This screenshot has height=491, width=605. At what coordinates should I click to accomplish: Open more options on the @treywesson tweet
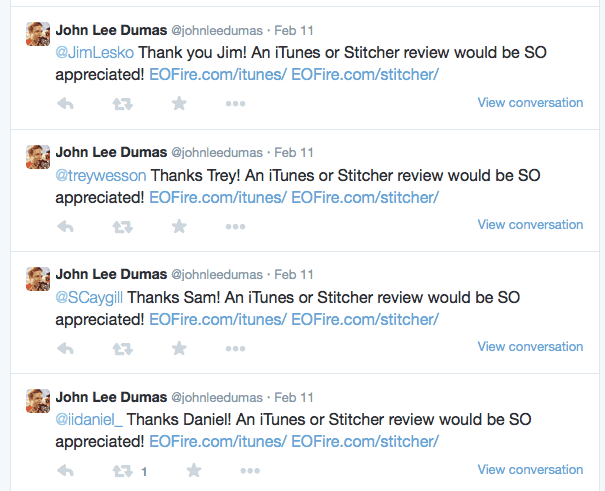pos(235,226)
